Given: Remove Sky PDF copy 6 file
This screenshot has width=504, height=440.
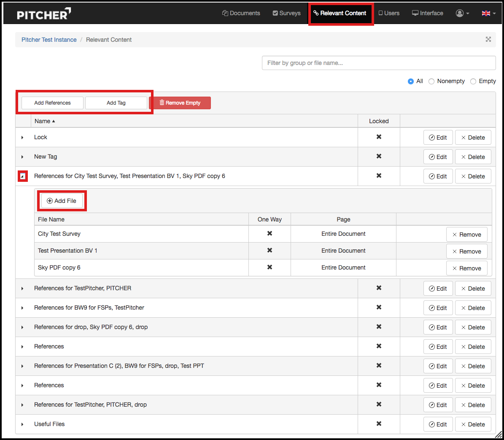Looking at the screenshot, I should pyautogui.click(x=466, y=268).
